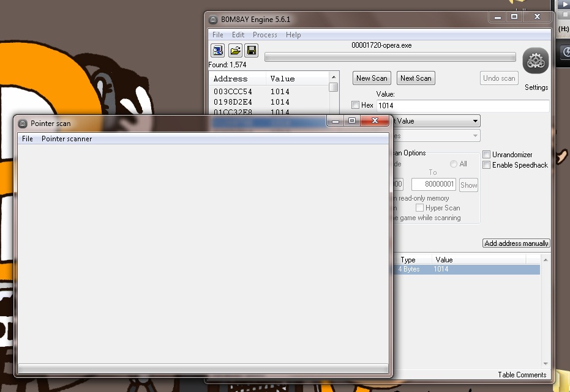The width and height of the screenshot is (570, 392).
Task: Maximize the Pointer scan window
Action: pos(352,121)
